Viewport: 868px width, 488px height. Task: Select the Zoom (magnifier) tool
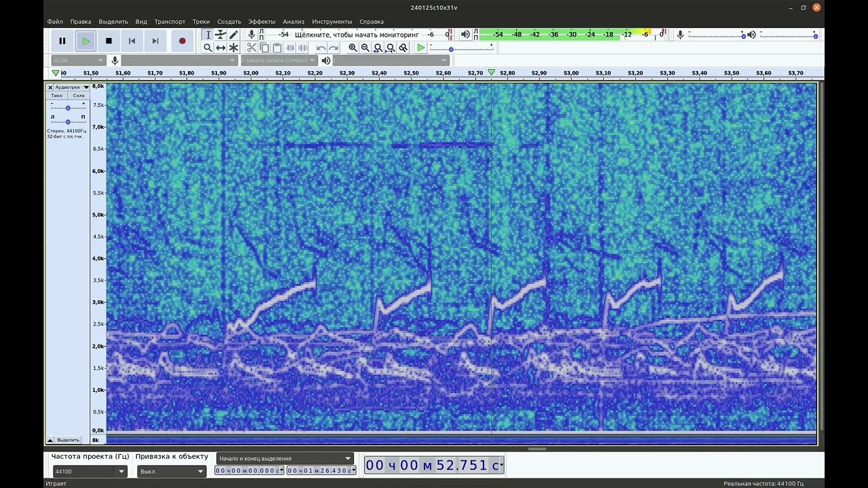point(208,47)
